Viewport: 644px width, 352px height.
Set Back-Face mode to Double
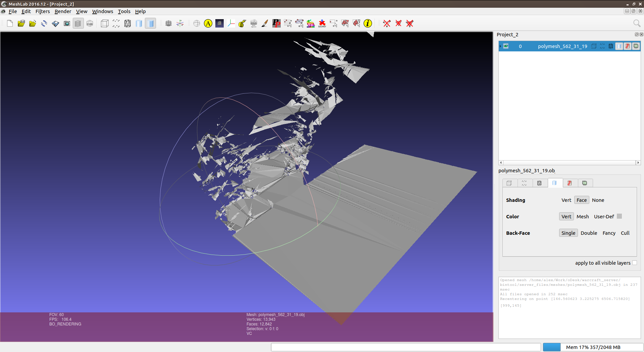point(589,233)
